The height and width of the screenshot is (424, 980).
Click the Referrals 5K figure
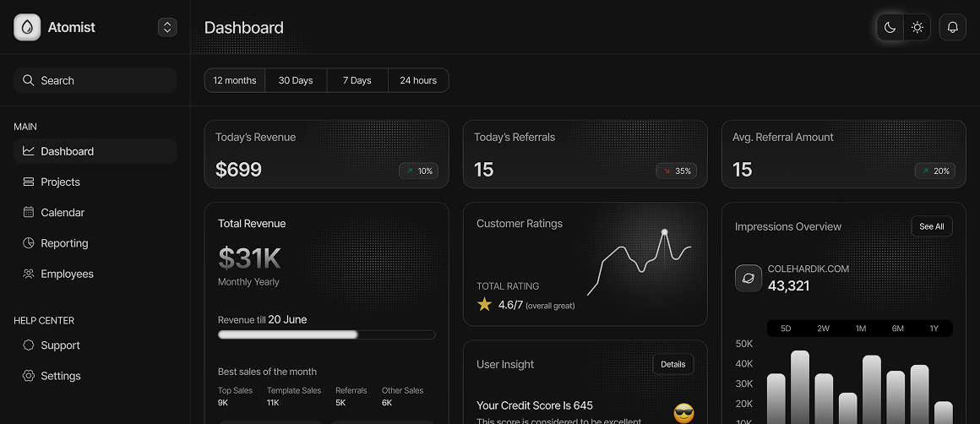(x=340, y=403)
